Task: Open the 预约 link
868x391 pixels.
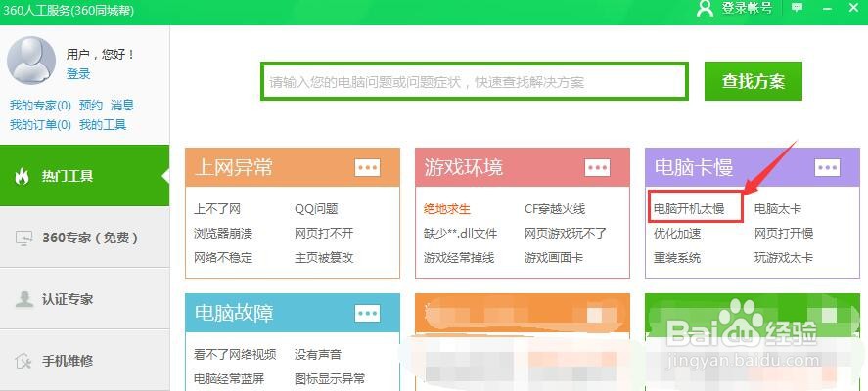Action: 91,105
